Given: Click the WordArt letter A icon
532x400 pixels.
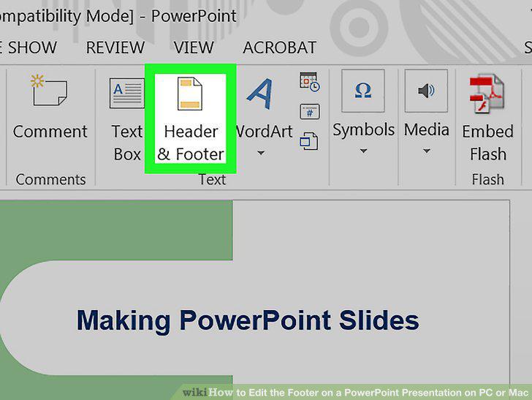Looking at the screenshot, I should pos(260,94).
